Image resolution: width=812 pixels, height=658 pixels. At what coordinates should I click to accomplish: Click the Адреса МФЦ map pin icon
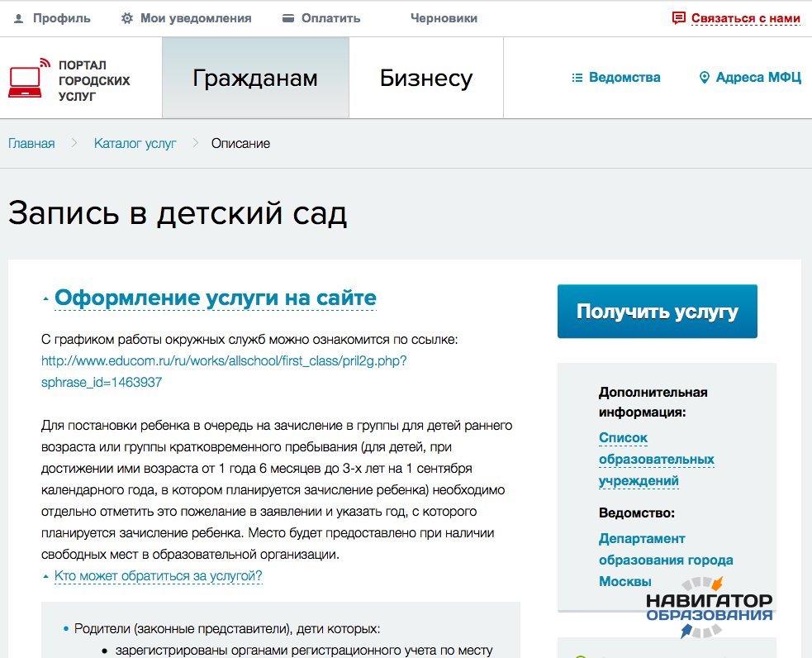coord(705,78)
